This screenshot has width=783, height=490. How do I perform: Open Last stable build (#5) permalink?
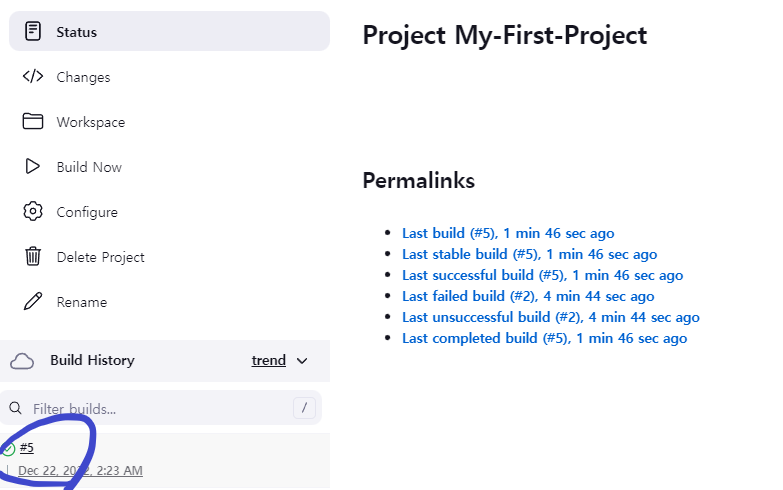tap(529, 254)
